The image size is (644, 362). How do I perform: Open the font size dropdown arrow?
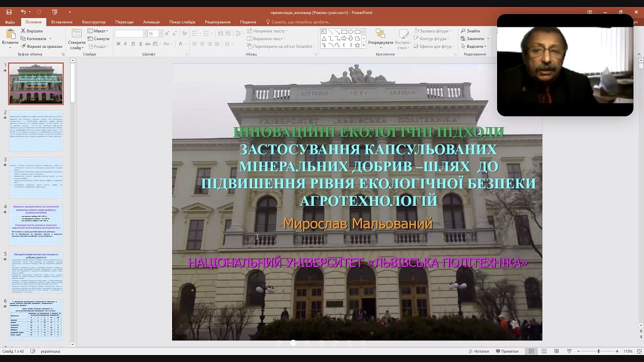point(160,34)
